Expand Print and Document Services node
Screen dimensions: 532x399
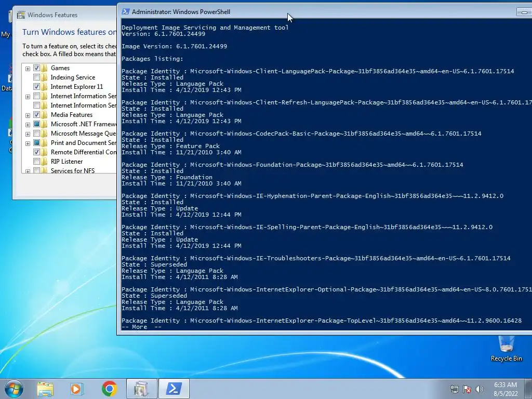click(28, 143)
